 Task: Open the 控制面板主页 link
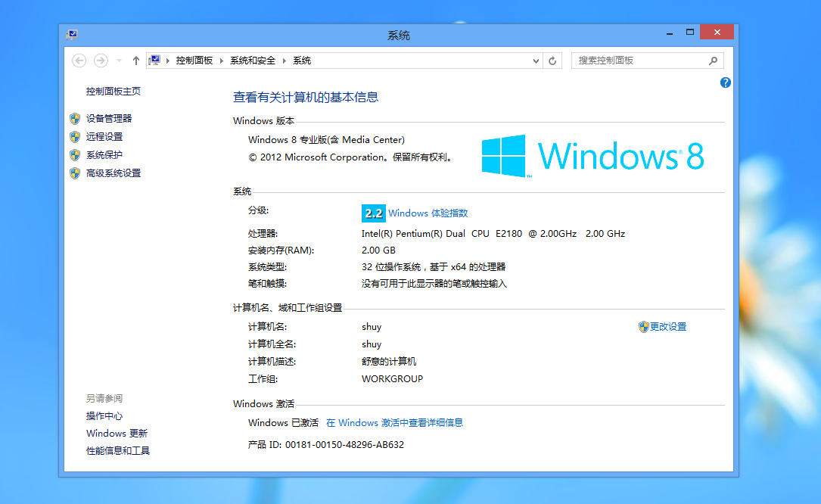click(114, 91)
